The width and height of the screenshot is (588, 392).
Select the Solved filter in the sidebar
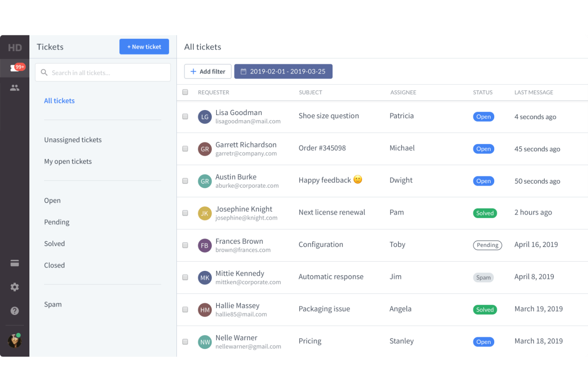(x=54, y=243)
